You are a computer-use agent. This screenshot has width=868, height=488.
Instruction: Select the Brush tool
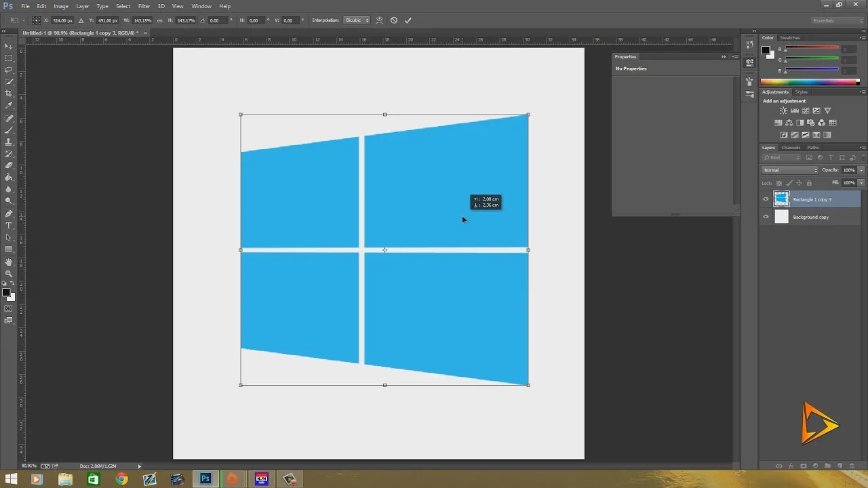[x=9, y=129]
